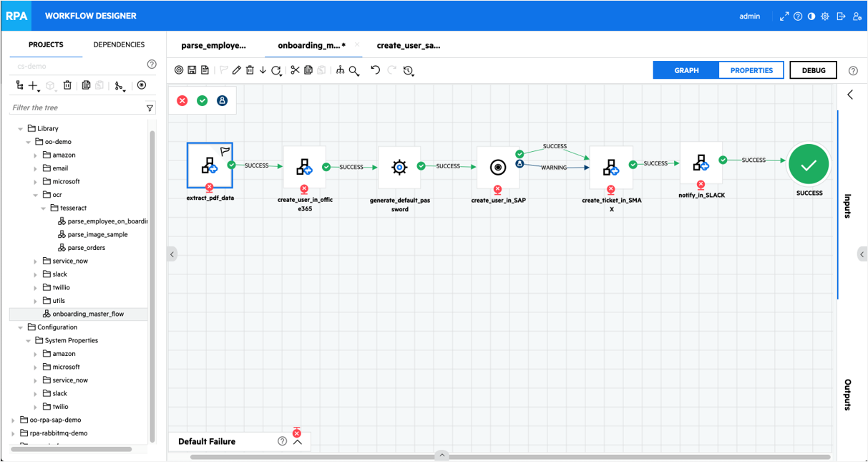Open help icon on the Default Failure panel
The height and width of the screenshot is (462, 868).
coord(283,441)
